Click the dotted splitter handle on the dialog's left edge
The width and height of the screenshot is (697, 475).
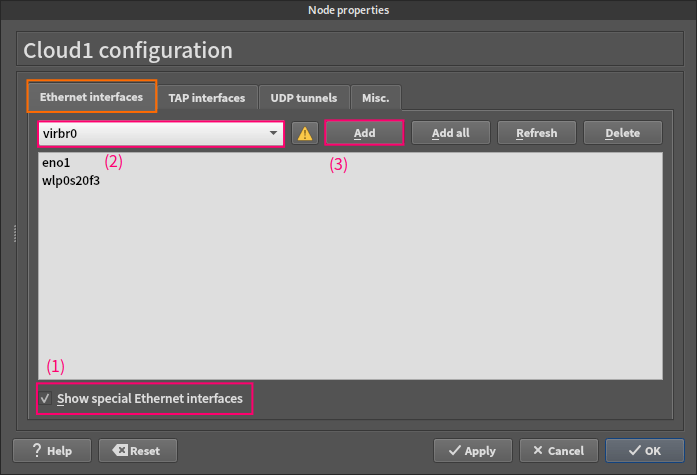point(15,234)
